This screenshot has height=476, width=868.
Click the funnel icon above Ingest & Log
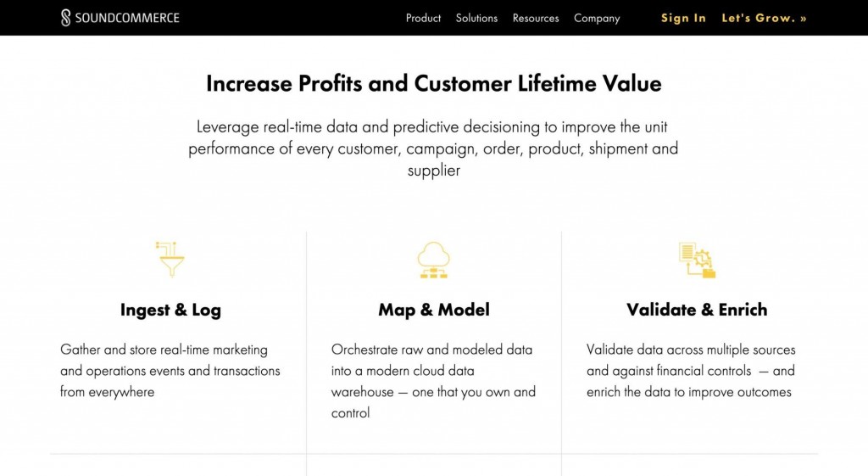(x=170, y=259)
